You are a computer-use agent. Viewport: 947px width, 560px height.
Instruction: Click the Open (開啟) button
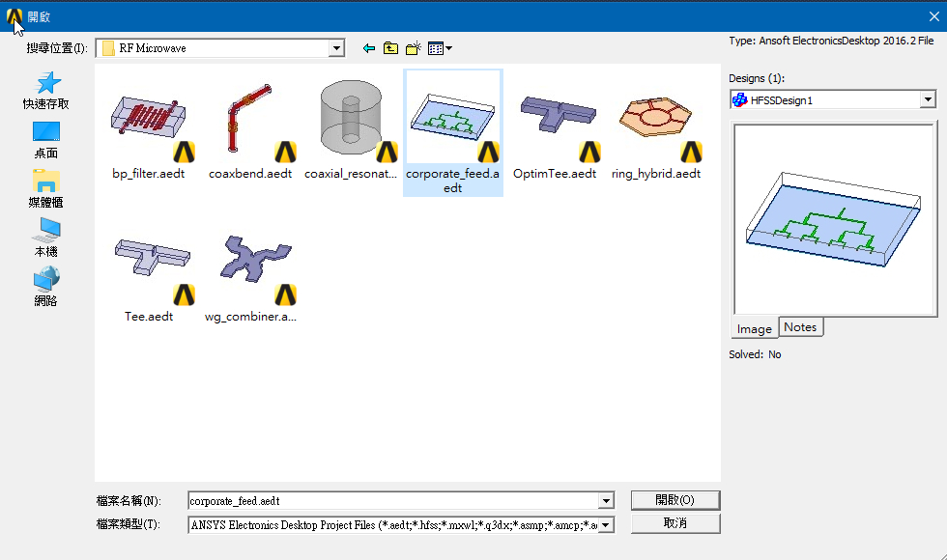pos(674,500)
